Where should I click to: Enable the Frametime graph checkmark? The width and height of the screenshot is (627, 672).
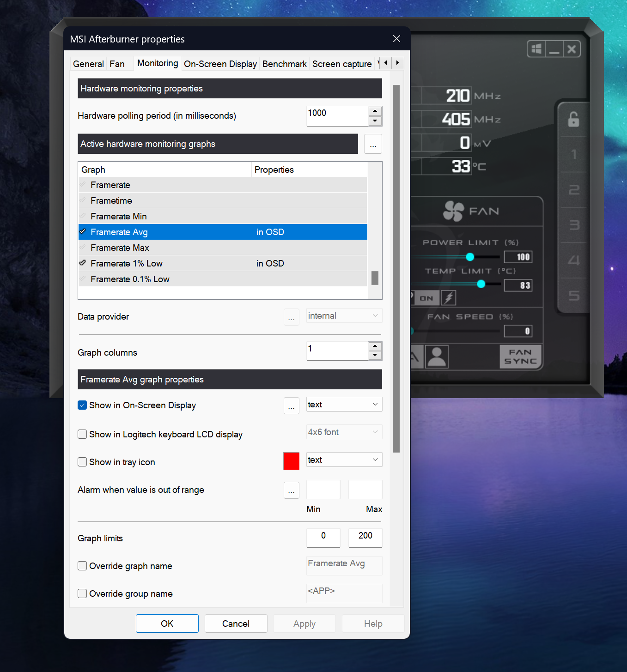[83, 200]
